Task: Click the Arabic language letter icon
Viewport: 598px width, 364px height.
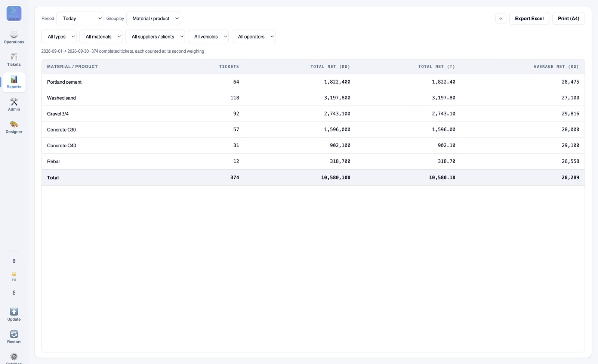Action: 14,293
